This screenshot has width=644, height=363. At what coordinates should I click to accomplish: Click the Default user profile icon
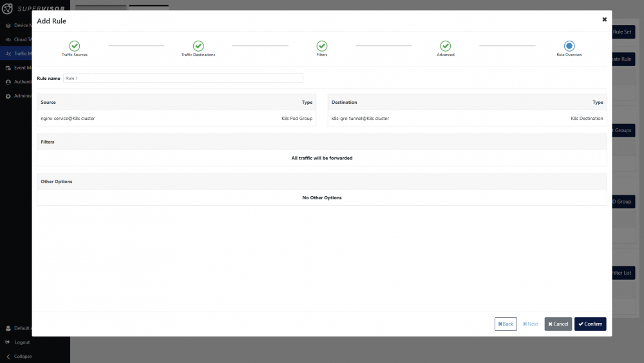coord(8,328)
